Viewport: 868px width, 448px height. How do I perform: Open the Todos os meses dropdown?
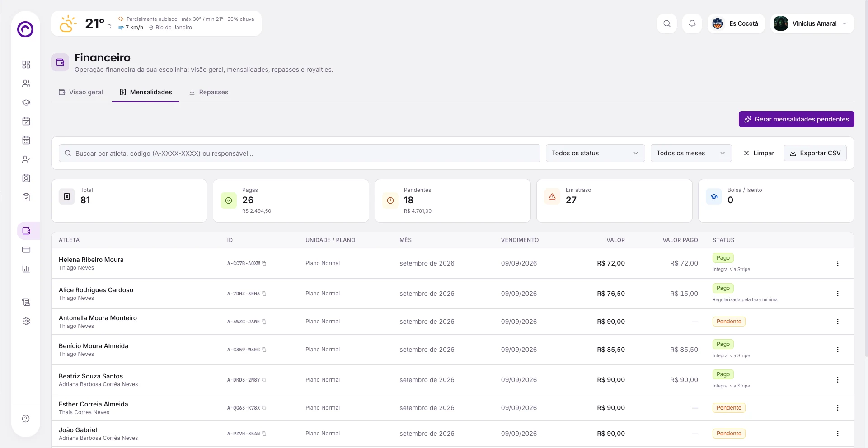[x=691, y=153]
